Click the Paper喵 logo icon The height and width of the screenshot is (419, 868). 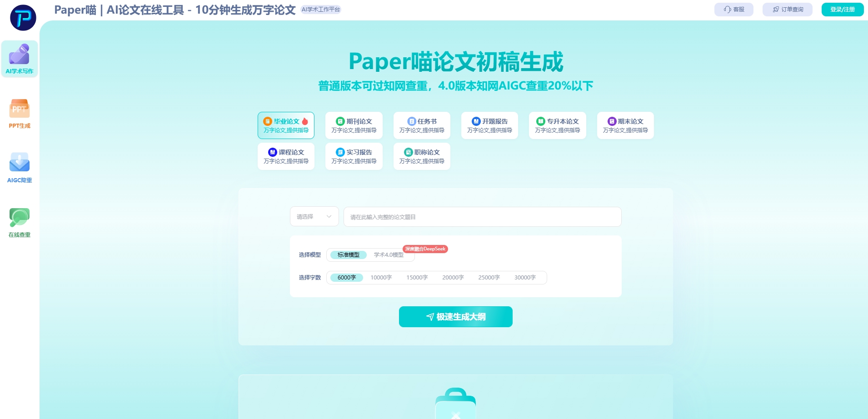click(23, 18)
